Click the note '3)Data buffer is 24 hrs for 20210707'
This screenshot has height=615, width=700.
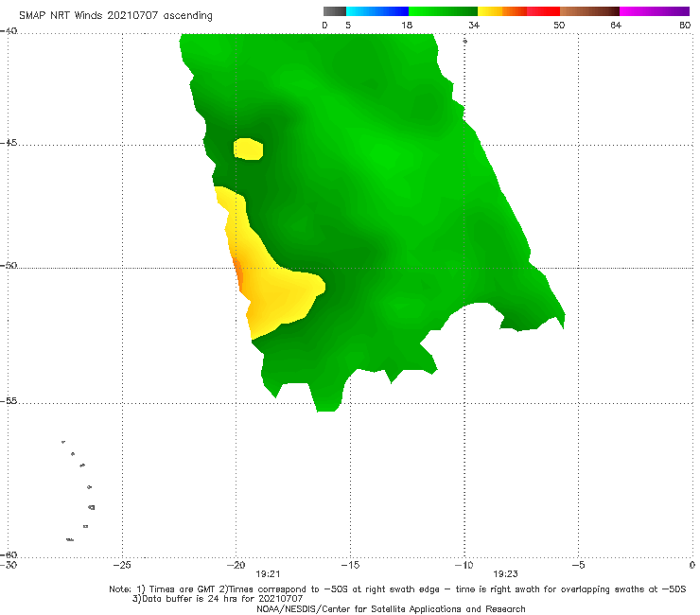218,599
